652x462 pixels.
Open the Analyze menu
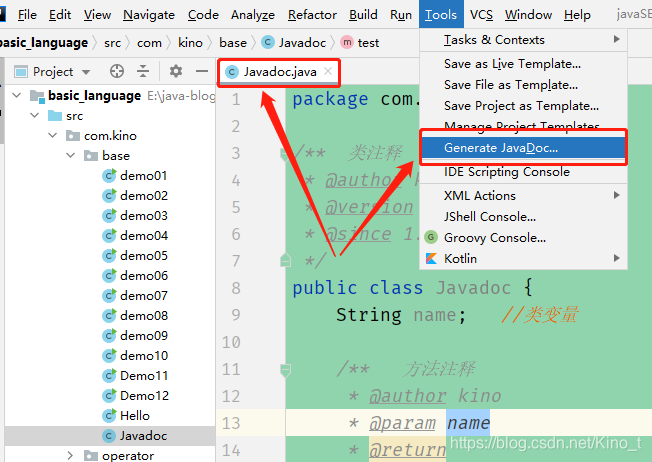pos(253,15)
